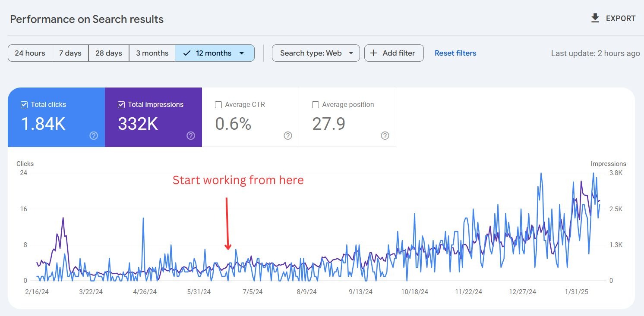Click checkmark icon on 12 months option
The image size is (644, 316).
coord(187,53)
